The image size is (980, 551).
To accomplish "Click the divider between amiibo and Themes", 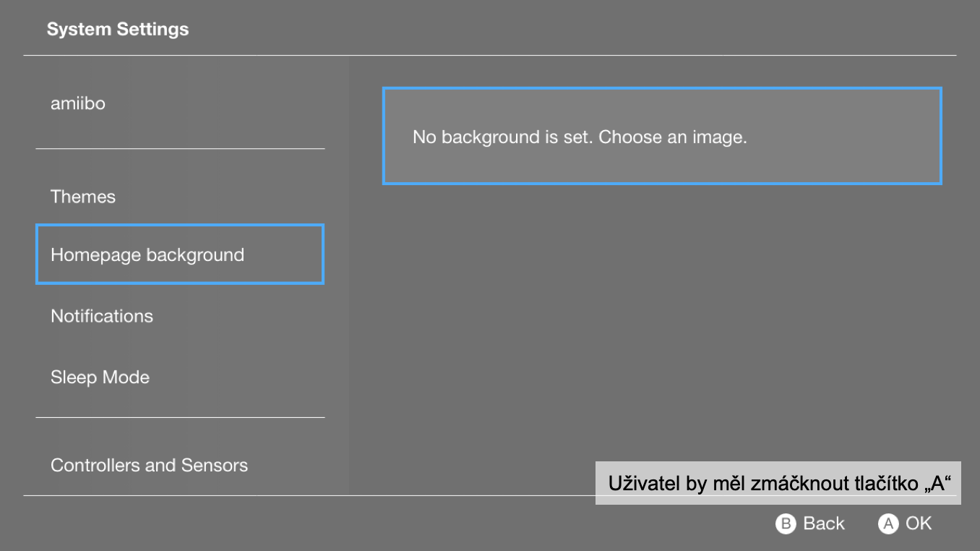I will pyautogui.click(x=180, y=149).
